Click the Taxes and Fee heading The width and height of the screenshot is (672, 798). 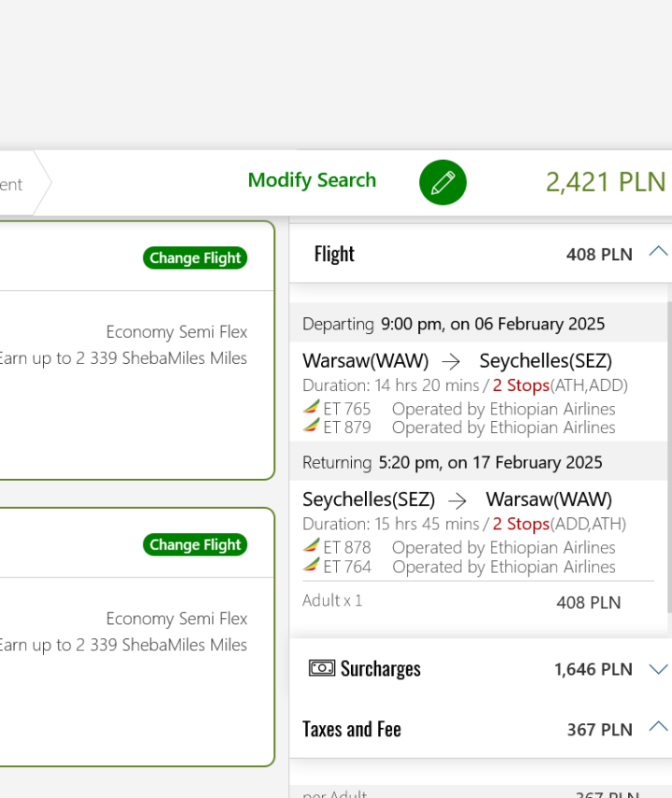pyautogui.click(x=352, y=729)
